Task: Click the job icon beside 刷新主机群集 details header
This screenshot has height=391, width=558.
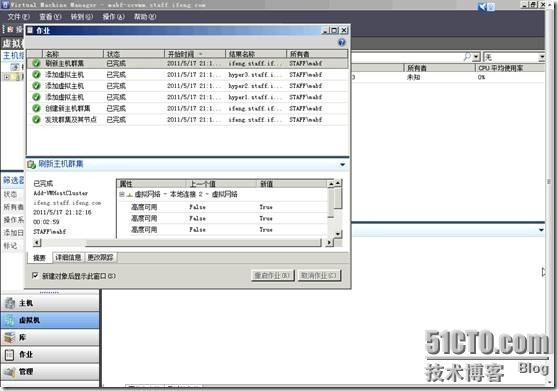Action: (x=32, y=164)
